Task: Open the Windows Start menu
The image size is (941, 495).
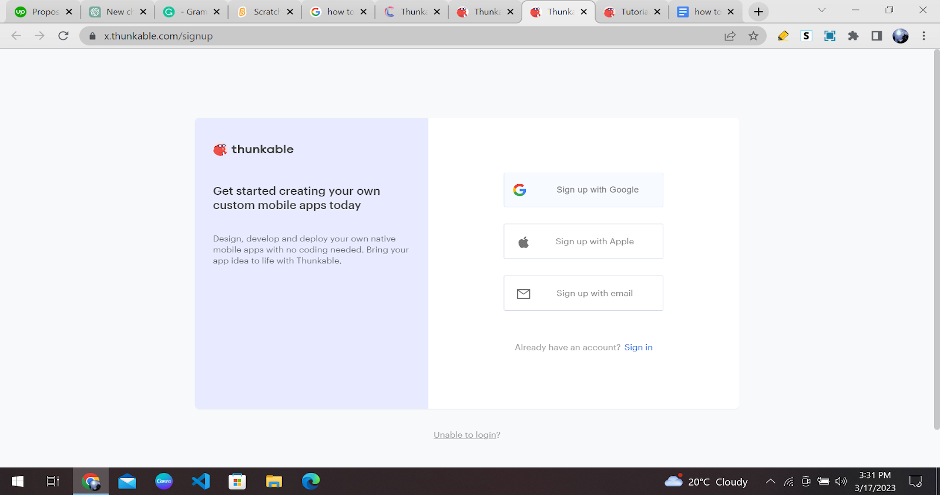Action: pyautogui.click(x=17, y=481)
